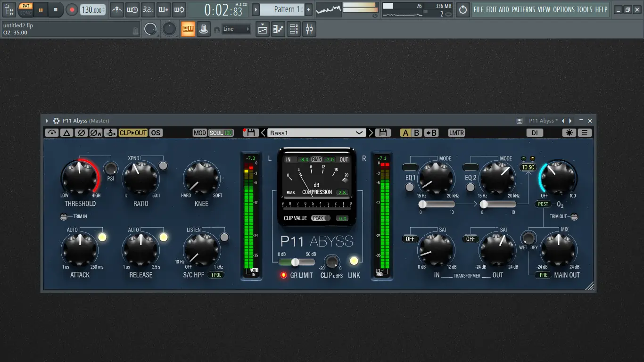
Task: Click the tempo field showing 130.000
Action: point(93,9)
